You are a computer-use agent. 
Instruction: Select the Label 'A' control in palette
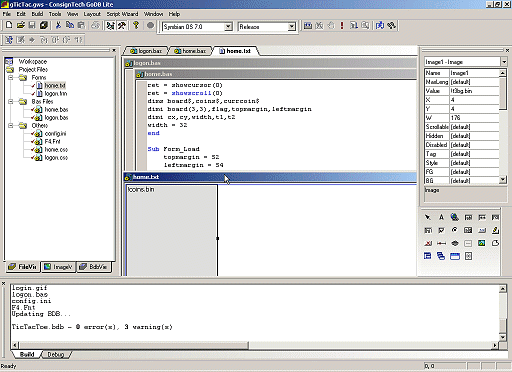pyautogui.click(x=441, y=217)
